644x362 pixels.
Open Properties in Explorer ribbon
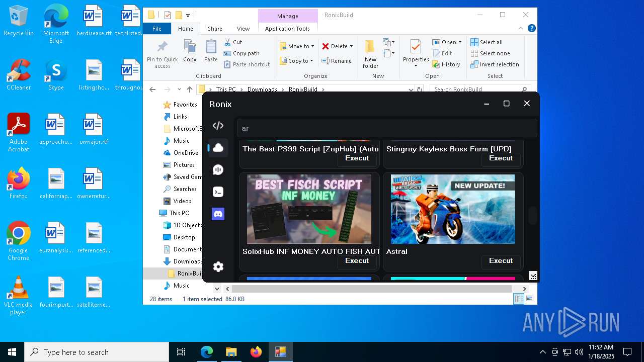(416, 54)
